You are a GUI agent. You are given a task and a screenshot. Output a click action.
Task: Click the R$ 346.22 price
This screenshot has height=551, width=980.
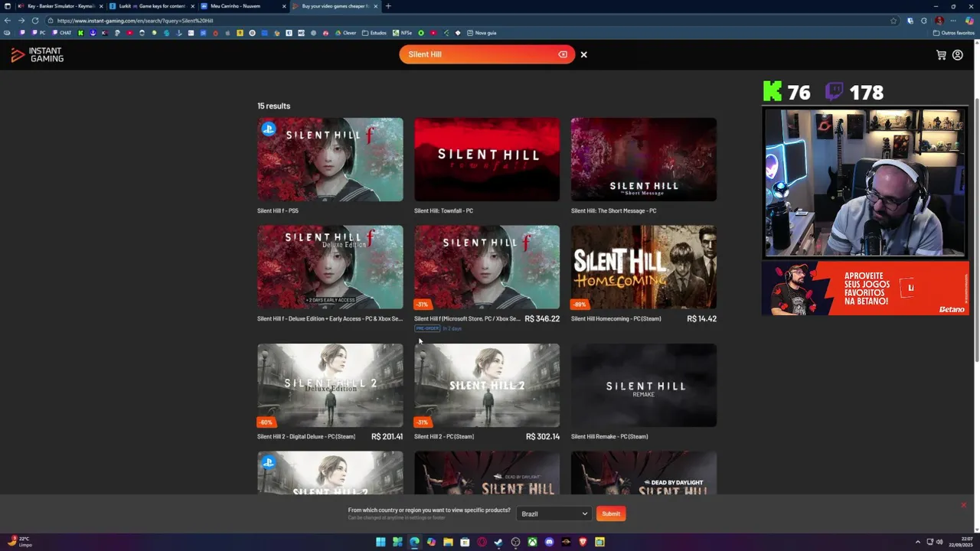542,318
